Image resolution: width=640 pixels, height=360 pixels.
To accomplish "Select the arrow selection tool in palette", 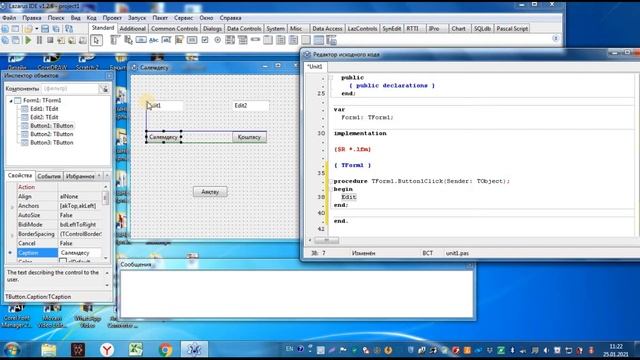I will [96, 40].
